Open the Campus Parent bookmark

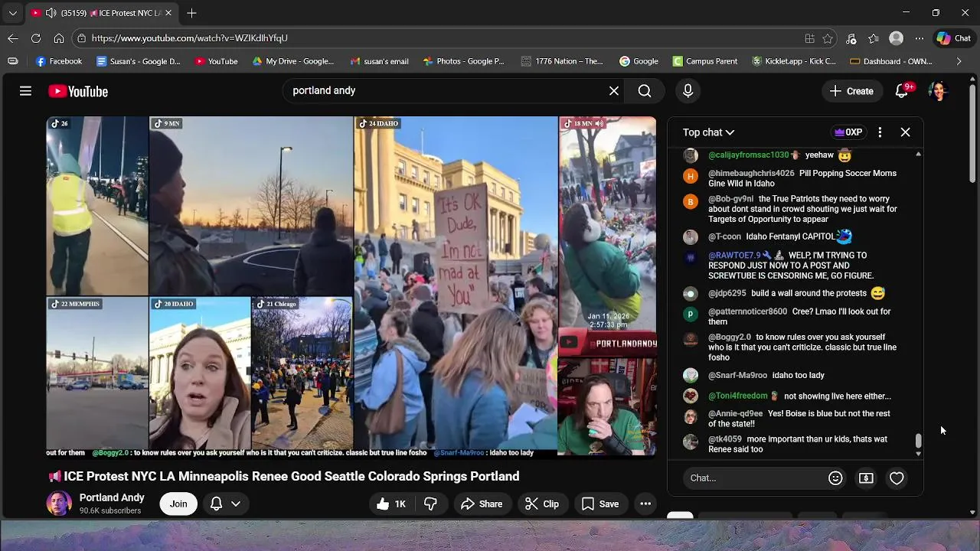coord(705,61)
